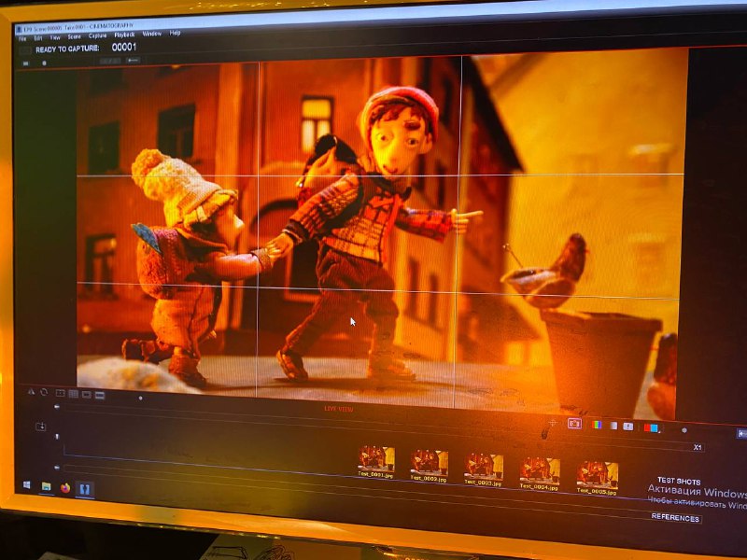Image resolution: width=747 pixels, height=560 pixels.
Task: Open the Window menu
Action: coord(152,34)
